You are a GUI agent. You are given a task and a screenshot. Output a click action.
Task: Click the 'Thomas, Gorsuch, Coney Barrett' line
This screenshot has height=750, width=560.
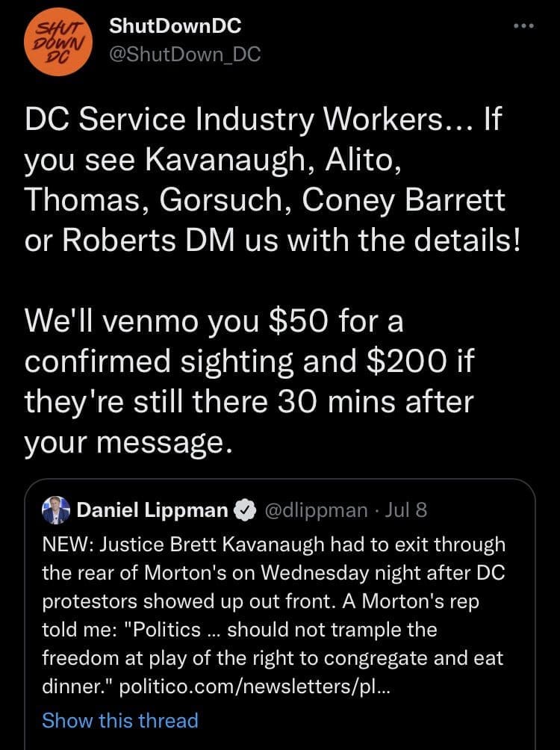coord(264,199)
